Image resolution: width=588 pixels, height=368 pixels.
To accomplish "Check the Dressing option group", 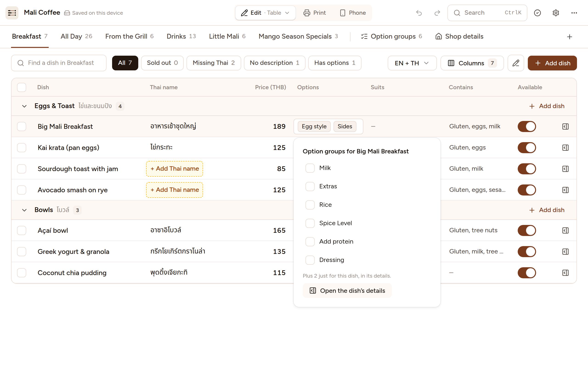I will [x=310, y=260].
